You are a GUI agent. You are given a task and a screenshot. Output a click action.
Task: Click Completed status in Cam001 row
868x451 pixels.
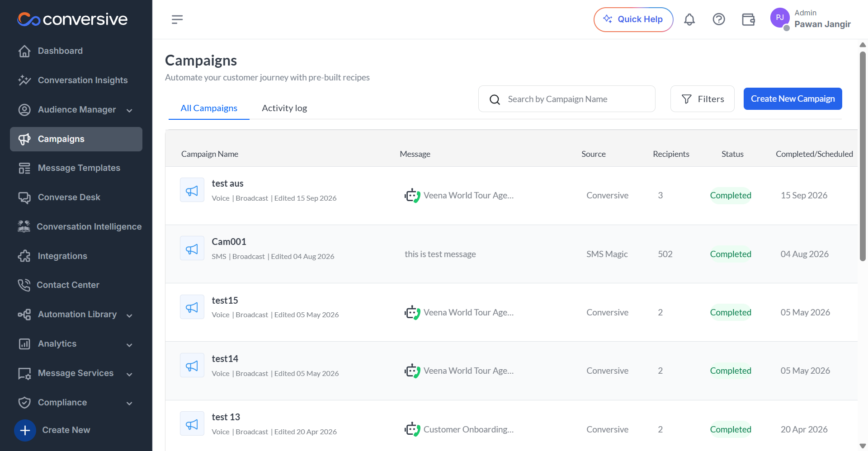point(731,254)
